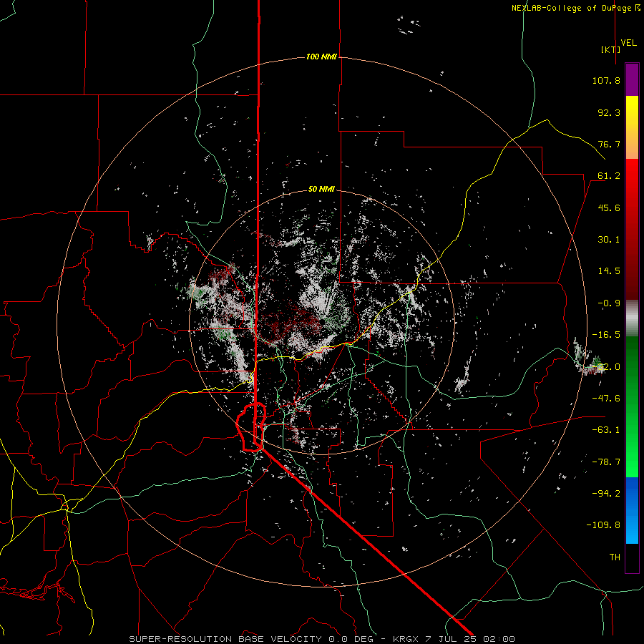Click the 100 NMI range ring label
Screen dimensions: 644x644
click(321, 57)
